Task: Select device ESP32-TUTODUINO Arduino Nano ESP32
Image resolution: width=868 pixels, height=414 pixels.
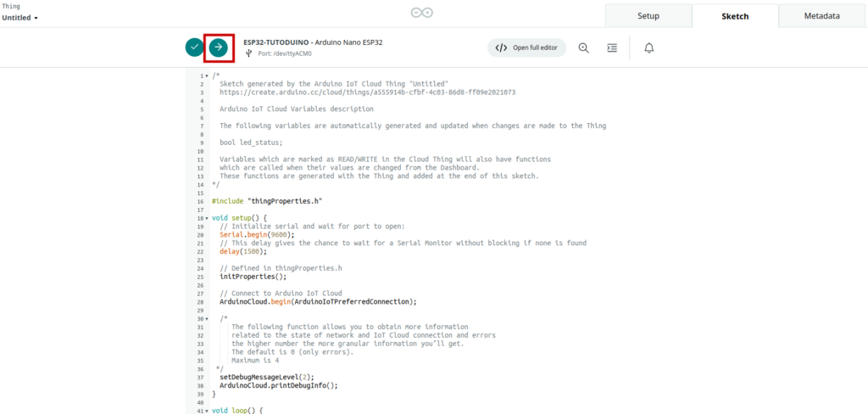Action: point(313,42)
